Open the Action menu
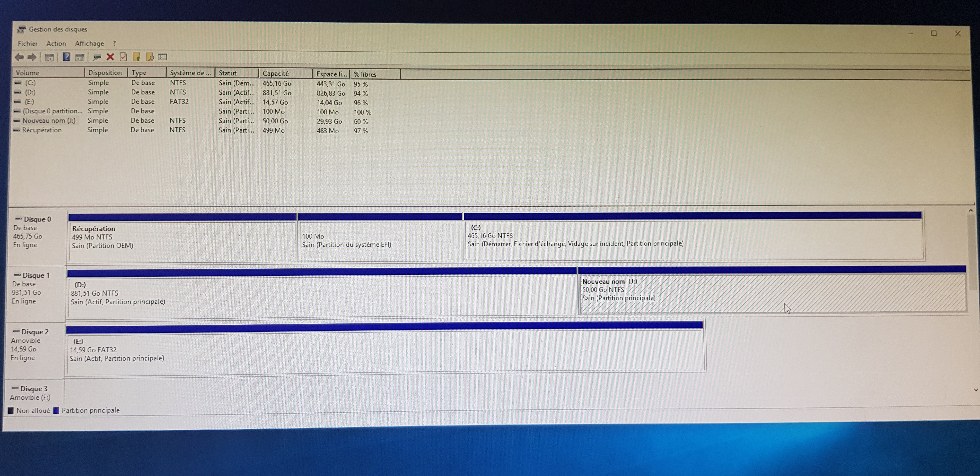This screenshot has width=980, height=476. tap(56, 44)
